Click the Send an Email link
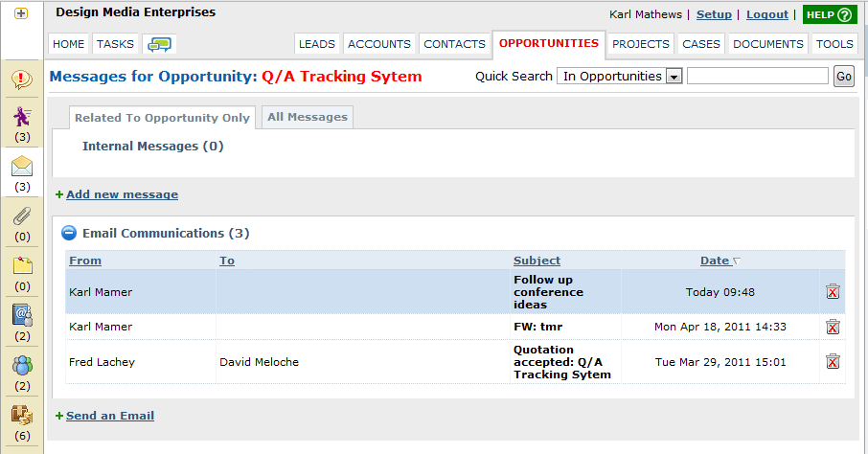868x454 pixels. click(110, 416)
